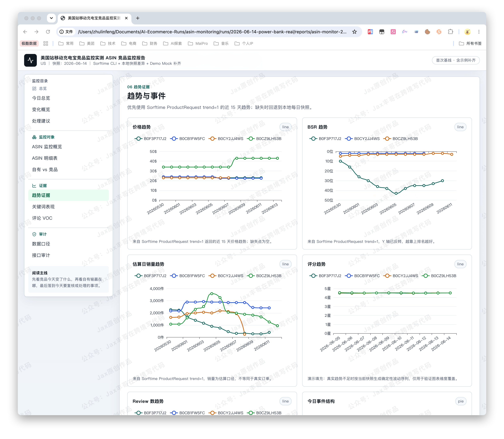
Task: Open 评论 VOC in the sidebar
Action: (x=69, y=218)
